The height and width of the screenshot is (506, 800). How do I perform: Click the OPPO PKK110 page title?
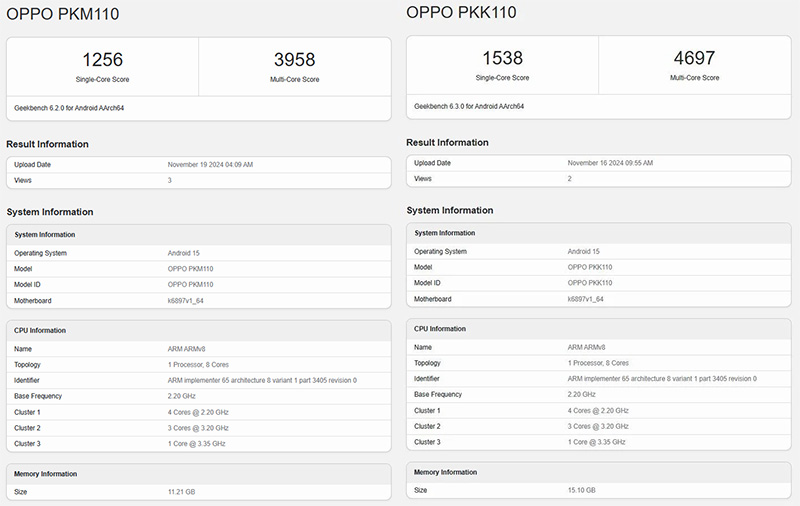point(461,12)
